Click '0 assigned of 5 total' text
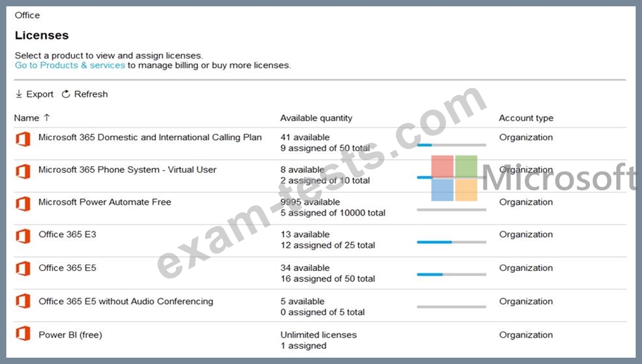Screen dimensions: 642x364 click(323, 312)
